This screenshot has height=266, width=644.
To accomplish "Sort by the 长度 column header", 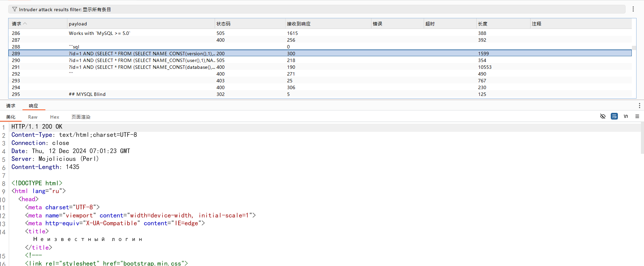I will coord(503,24).
